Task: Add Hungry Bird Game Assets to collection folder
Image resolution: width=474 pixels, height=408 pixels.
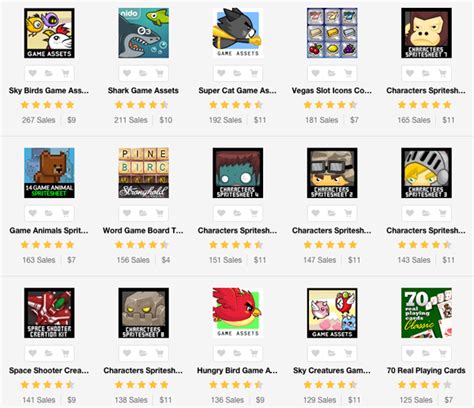Action: tap(237, 353)
